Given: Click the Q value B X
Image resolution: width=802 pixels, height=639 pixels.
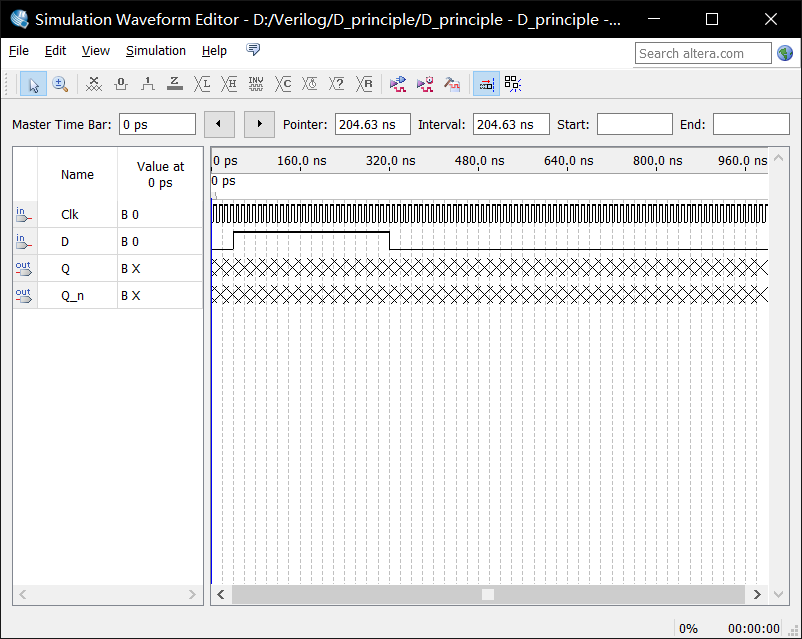Looking at the screenshot, I should click(x=130, y=269).
